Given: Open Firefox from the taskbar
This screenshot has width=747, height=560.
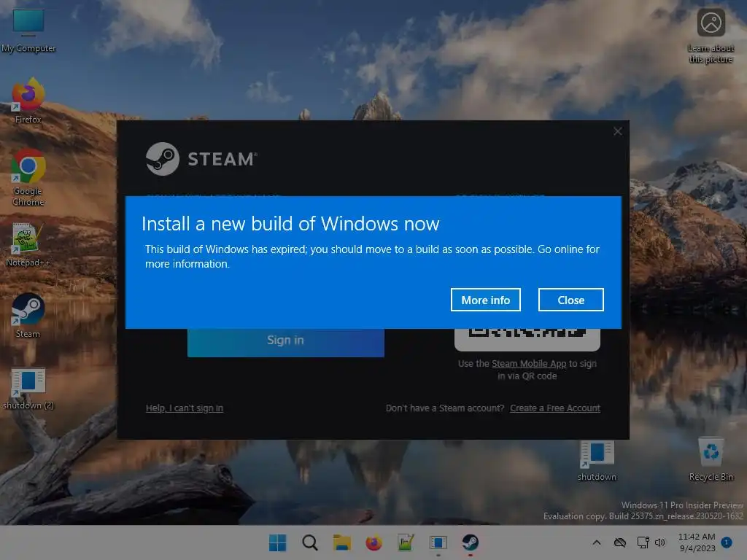Looking at the screenshot, I should coord(374,542).
